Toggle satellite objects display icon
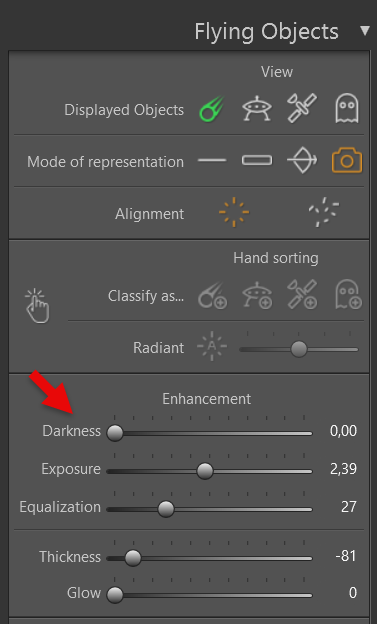 tap(302, 108)
